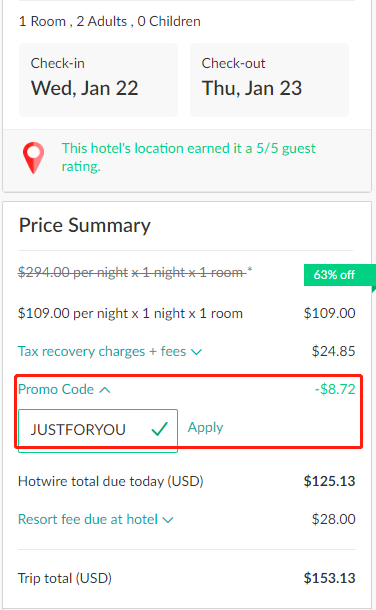Click the hotel location 5/5 rating text
376x610 pixels.
pyautogui.click(x=189, y=157)
